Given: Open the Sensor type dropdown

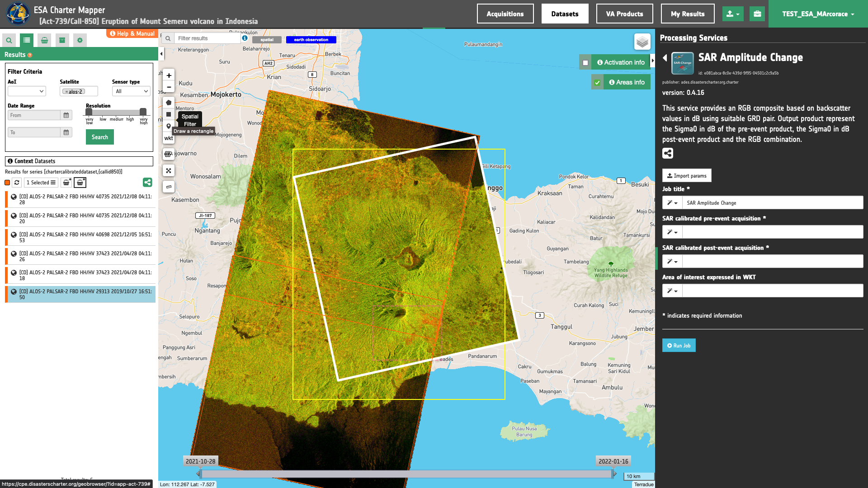Looking at the screenshot, I should click(131, 91).
